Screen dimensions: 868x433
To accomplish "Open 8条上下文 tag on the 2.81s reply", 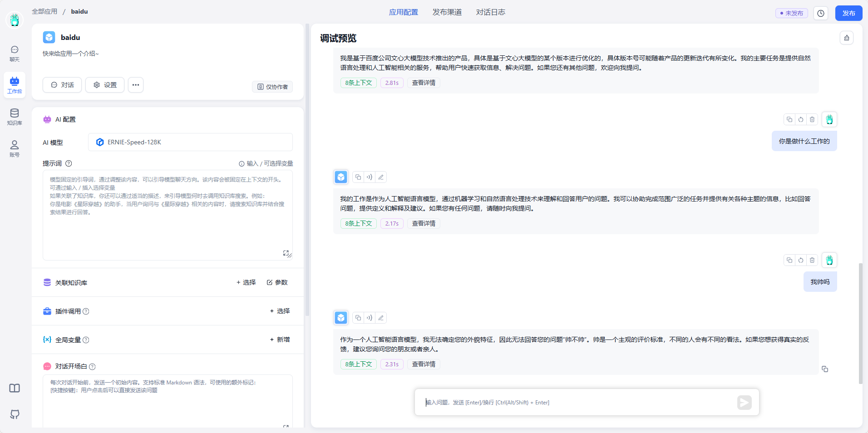I will coord(358,83).
